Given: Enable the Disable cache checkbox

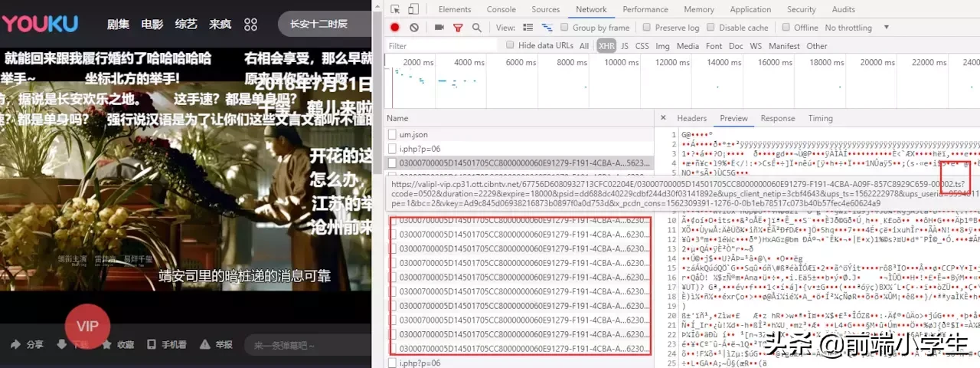Looking at the screenshot, I should 712,28.
